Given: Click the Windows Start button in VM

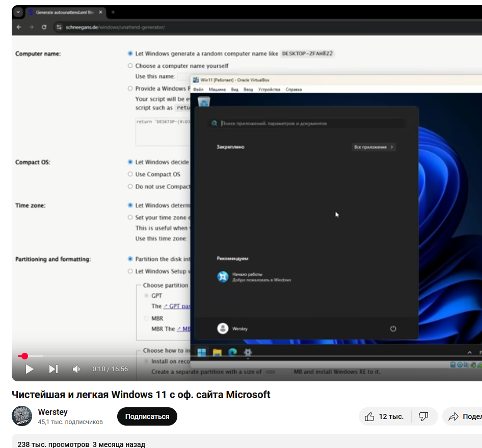Looking at the screenshot, I should click(202, 352).
